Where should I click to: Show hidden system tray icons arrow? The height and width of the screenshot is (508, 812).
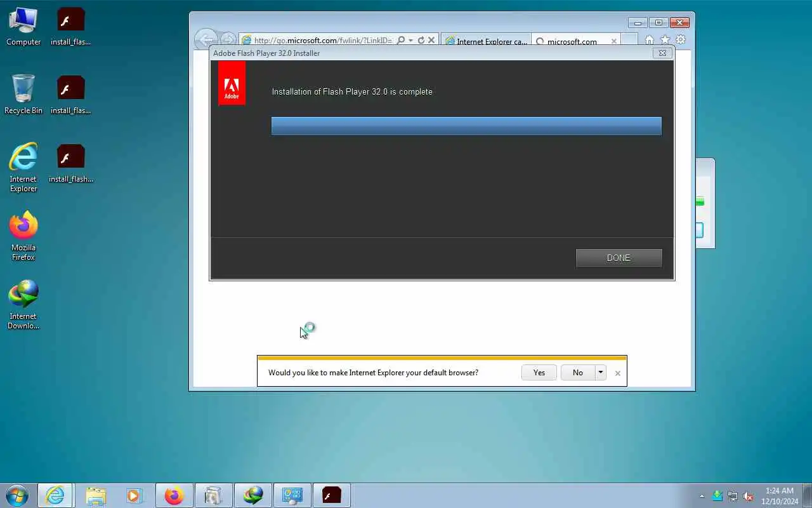(702, 496)
